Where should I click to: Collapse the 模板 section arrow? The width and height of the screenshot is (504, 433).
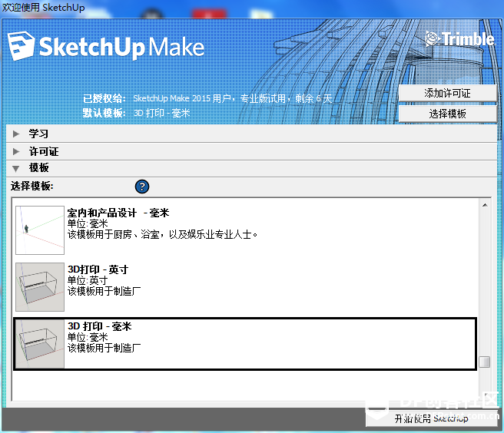[15, 168]
